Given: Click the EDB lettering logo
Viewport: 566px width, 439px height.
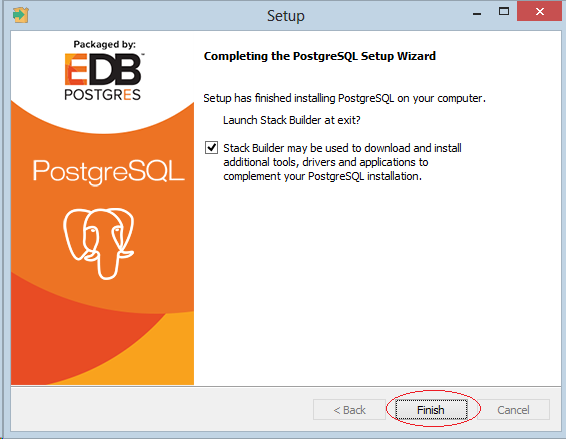Looking at the screenshot, I should tap(104, 69).
